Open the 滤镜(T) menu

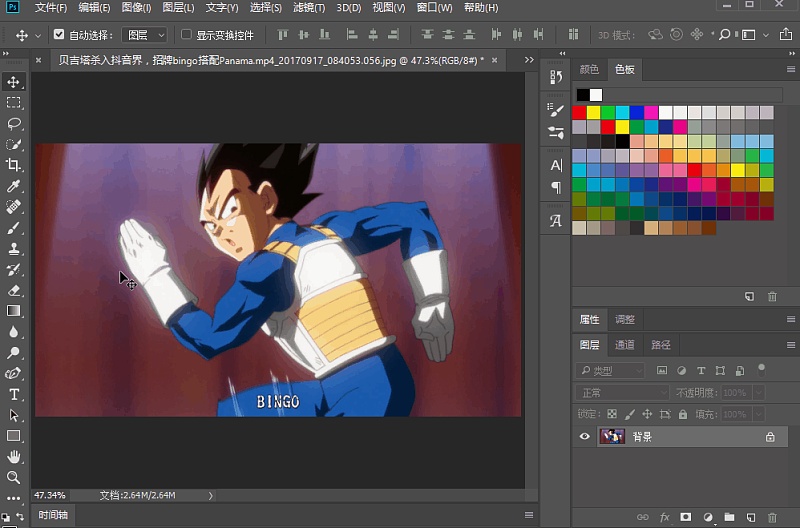tap(309, 8)
